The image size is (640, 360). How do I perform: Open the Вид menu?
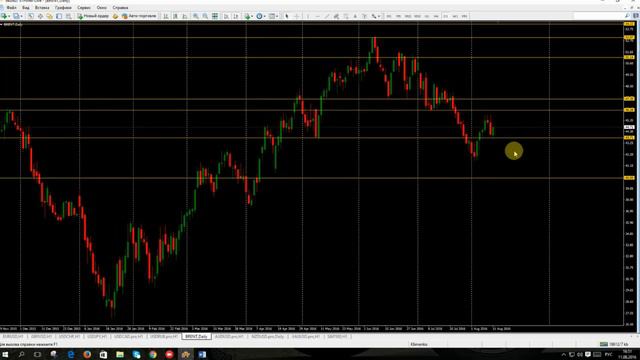[x=25, y=7]
